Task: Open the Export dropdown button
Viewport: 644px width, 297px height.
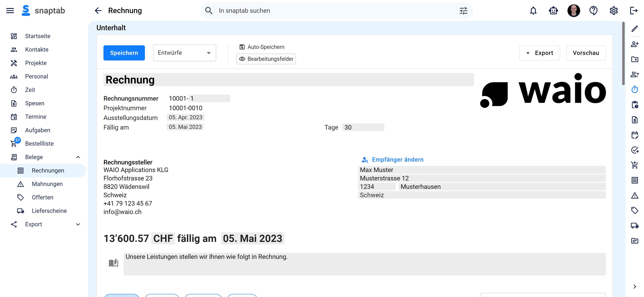Action: click(539, 53)
